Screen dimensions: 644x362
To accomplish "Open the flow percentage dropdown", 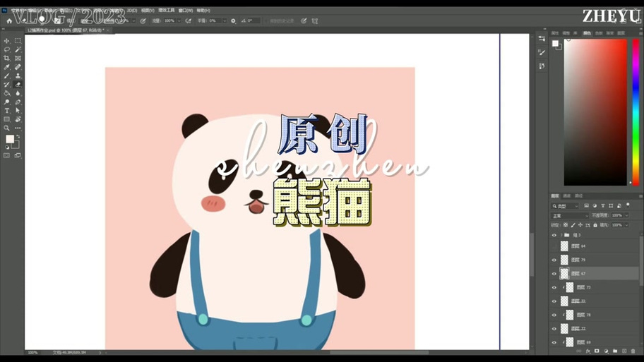I will pyautogui.click(x=179, y=21).
